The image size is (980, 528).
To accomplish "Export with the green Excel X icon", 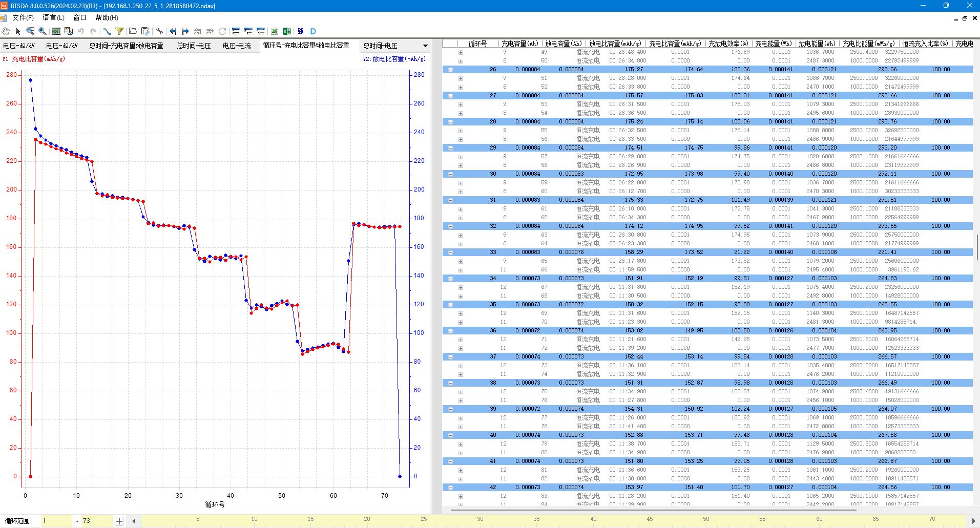I will pyautogui.click(x=287, y=31).
